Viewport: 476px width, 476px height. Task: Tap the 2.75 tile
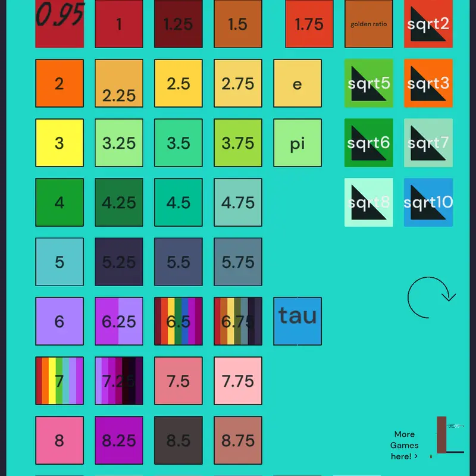(x=238, y=83)
